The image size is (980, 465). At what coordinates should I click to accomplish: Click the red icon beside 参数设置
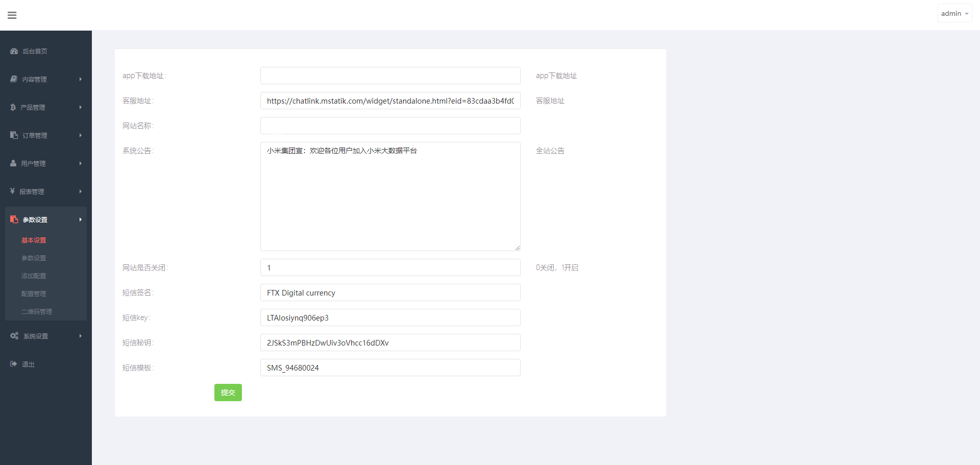coord(14,219)
